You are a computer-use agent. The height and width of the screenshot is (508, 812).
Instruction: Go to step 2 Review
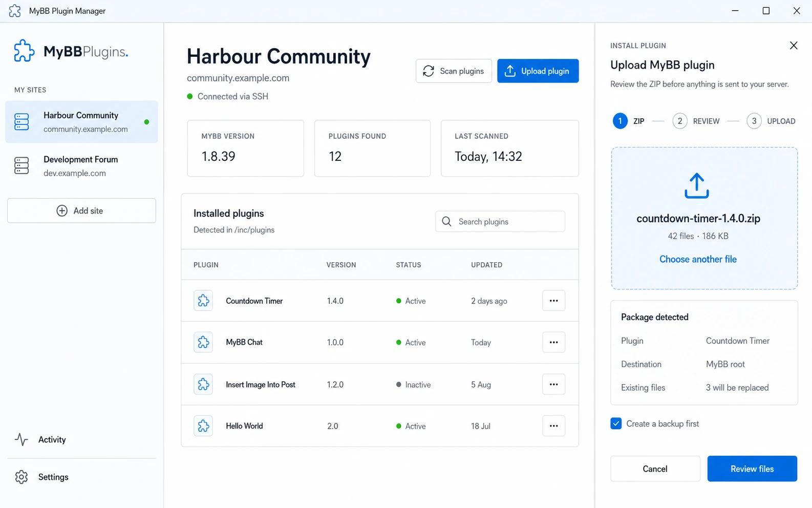coord(696,121)
